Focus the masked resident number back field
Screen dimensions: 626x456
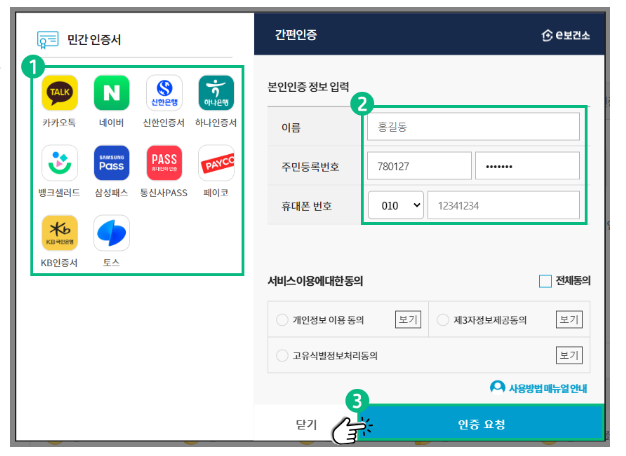click(x=527, y=166)
